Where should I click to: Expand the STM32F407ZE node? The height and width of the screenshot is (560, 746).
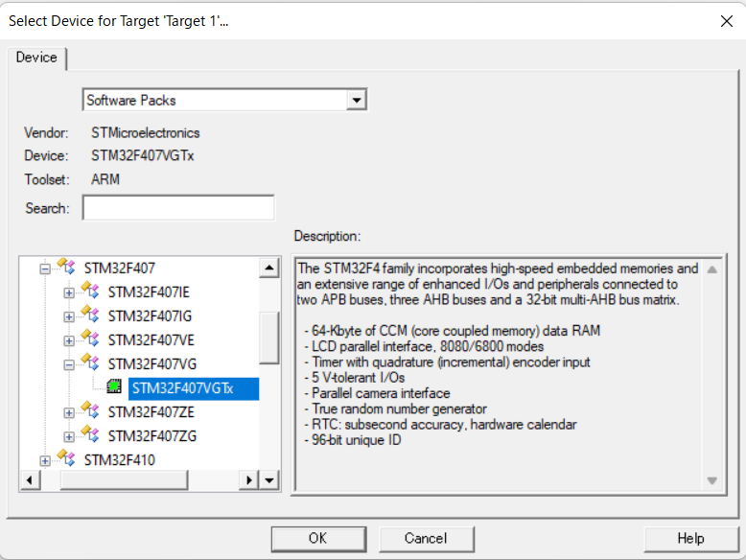coord(69,412)
